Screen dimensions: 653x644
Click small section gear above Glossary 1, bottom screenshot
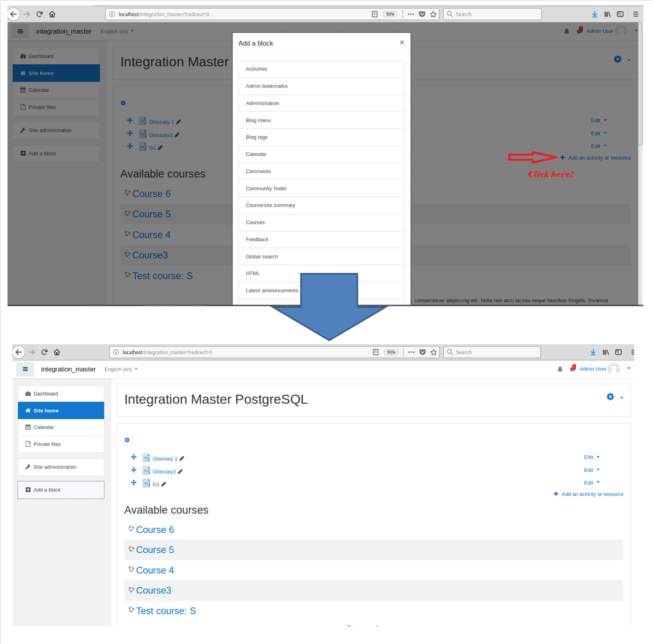tap(127, 440)
